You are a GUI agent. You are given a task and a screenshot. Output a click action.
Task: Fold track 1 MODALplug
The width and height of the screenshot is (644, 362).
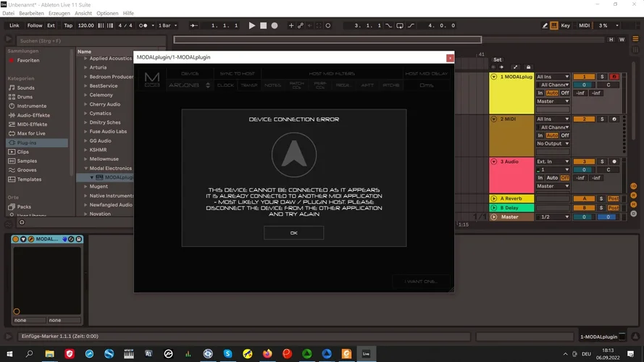[x=493, y=77]
